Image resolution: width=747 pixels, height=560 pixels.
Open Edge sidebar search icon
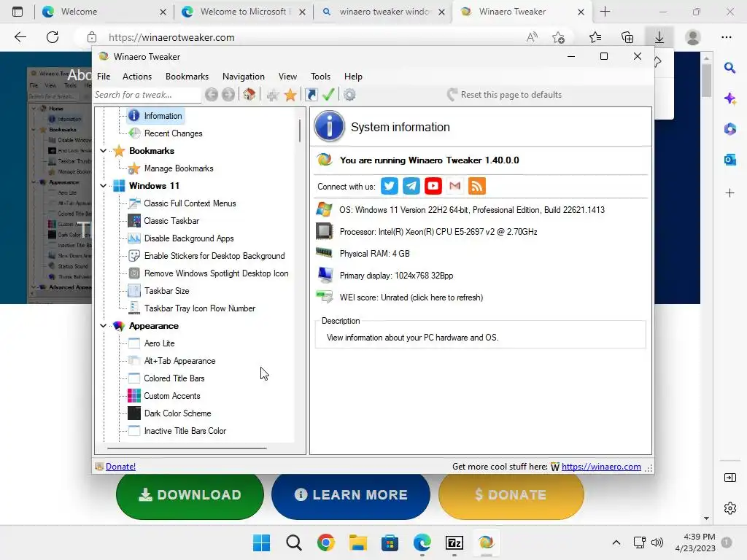coord(729,68)
